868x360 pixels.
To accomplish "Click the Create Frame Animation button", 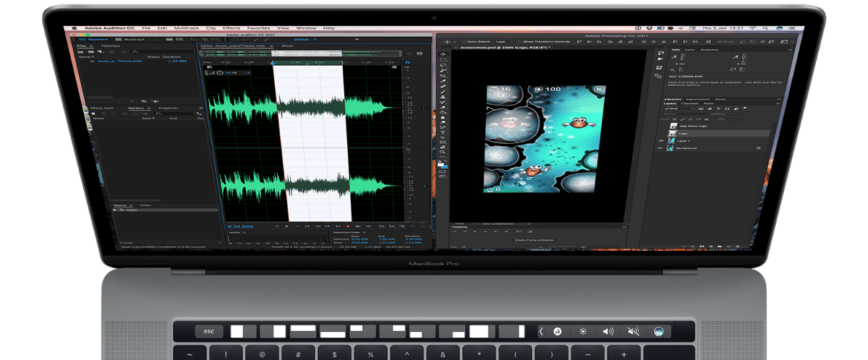I will point(534,239).
